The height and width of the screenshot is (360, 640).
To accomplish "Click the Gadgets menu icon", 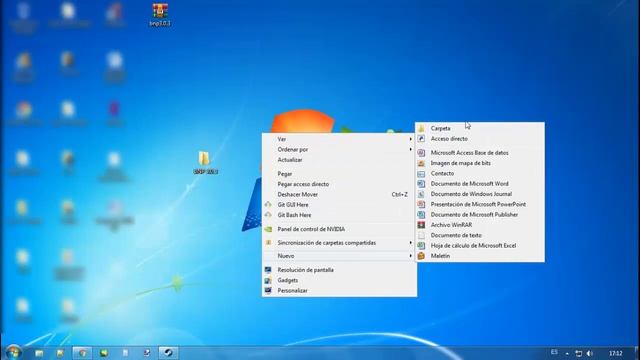I will tap(268, 280).
